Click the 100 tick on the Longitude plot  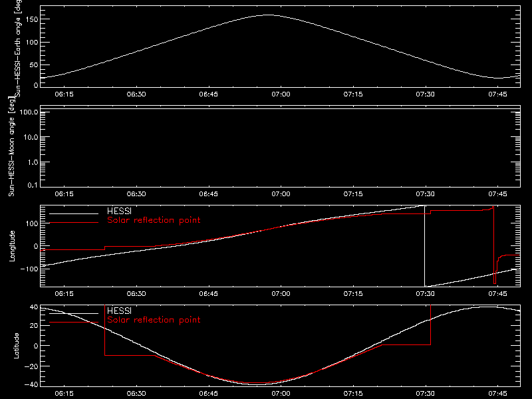(x=33, y=223)
